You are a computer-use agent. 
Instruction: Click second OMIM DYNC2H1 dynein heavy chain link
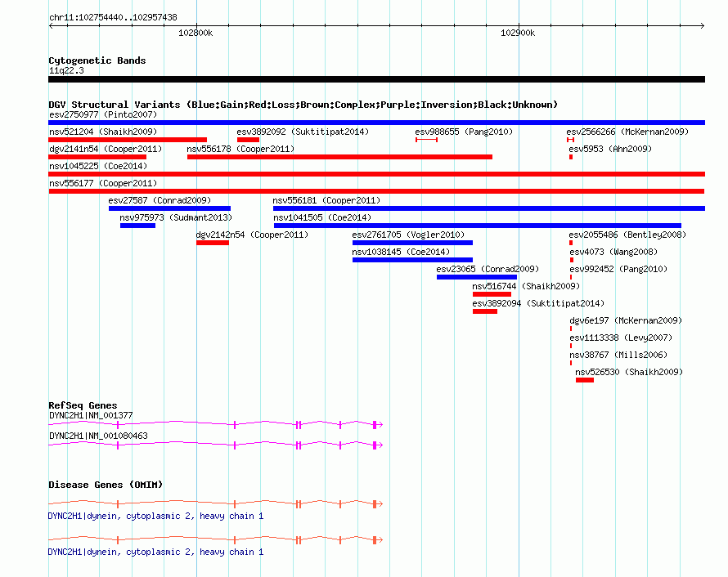coord(155,552)
